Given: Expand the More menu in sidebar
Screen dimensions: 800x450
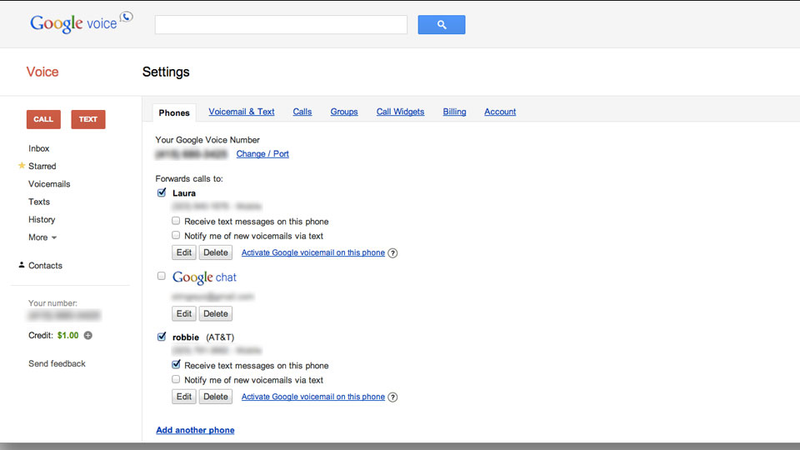Looking at the screenshot, I should (x=42, y=237).
